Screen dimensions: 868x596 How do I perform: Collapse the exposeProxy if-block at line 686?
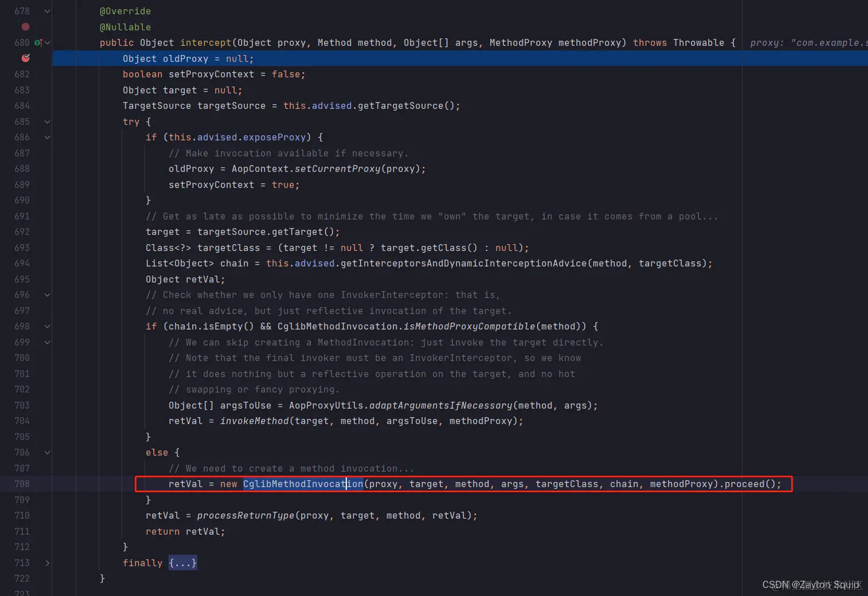[x=48, y=137]
